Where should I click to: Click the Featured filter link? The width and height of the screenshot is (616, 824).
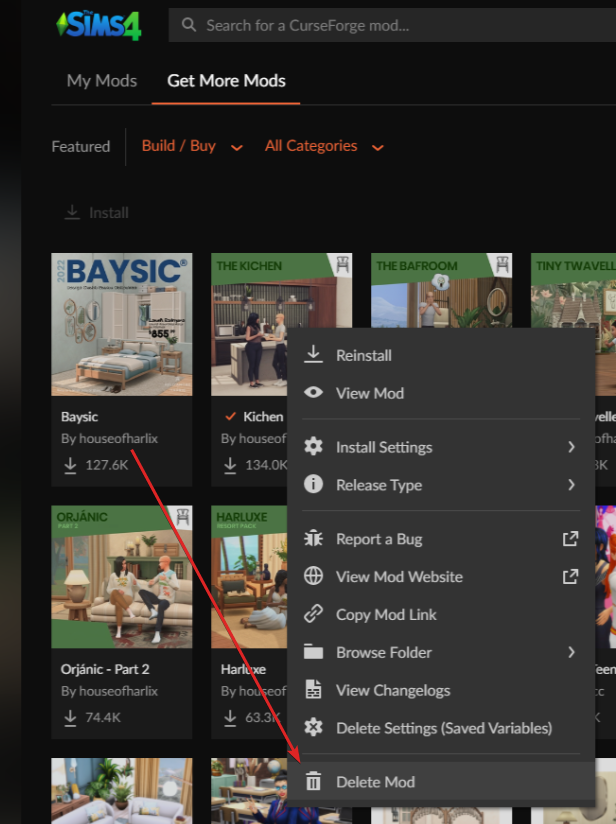(x=80, y=147)
